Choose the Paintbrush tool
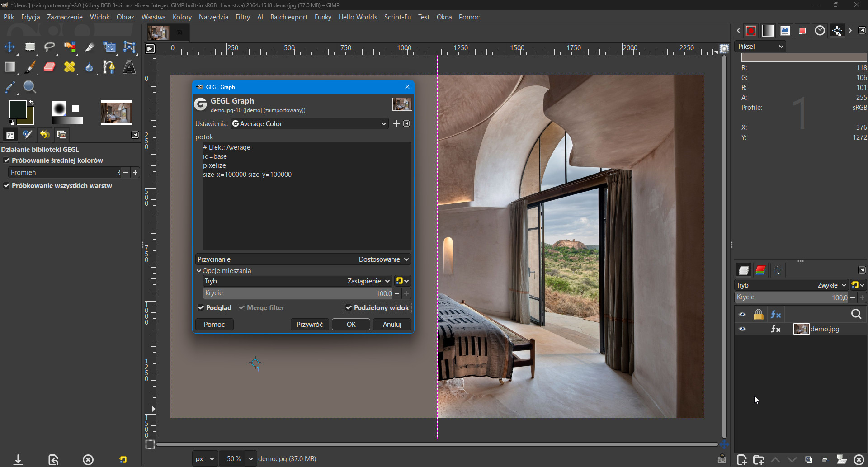868x467 pixels. (x=30, y=67)
